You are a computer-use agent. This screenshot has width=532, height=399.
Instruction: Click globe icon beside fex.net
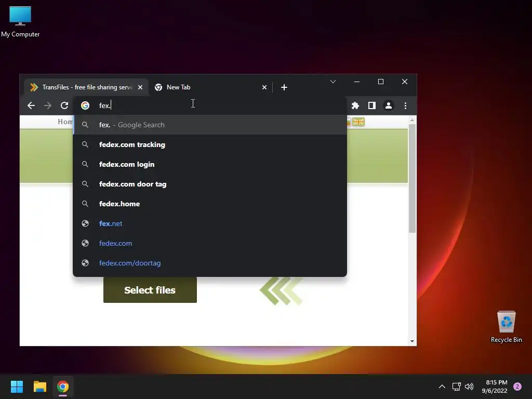coord(85,223)
